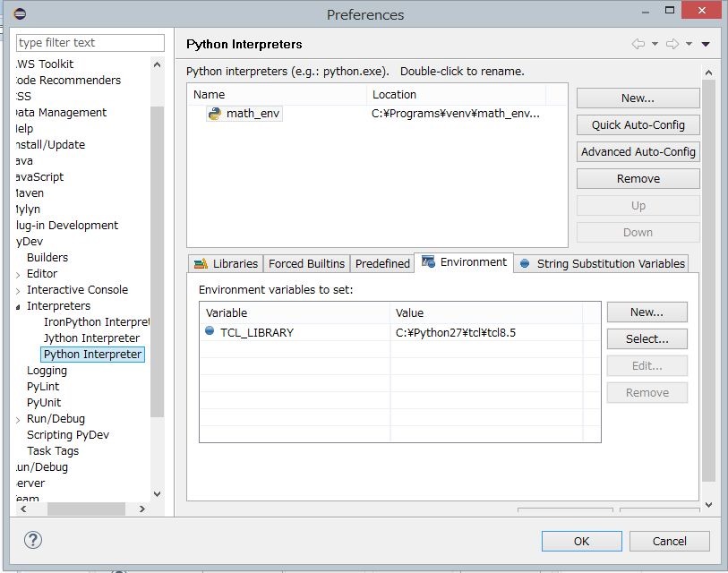Click the tree horizontal scrollbar right arrow
The height and width of the screenshot is (573, 728).
point(143,509)
